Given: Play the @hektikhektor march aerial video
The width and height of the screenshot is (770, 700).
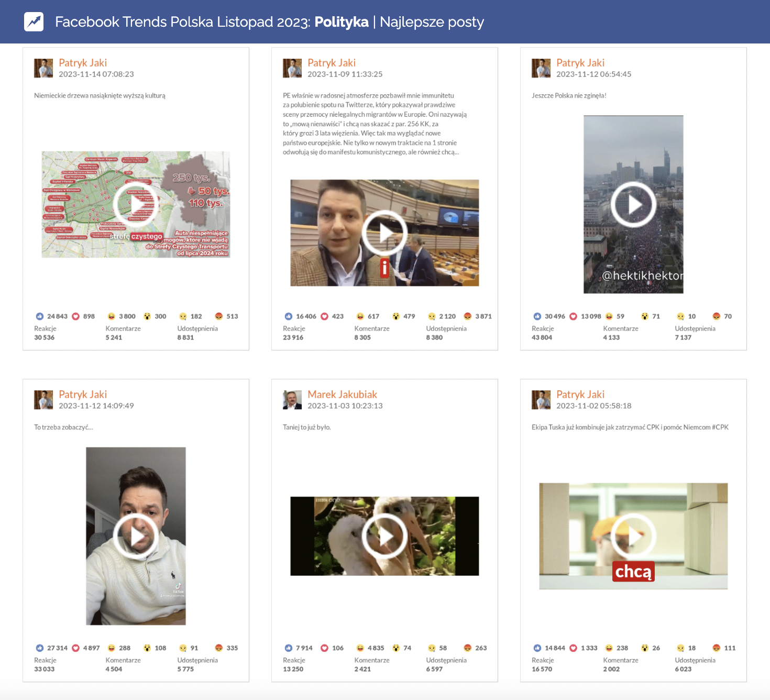Looking at the screenshot, I should (633, 204).
